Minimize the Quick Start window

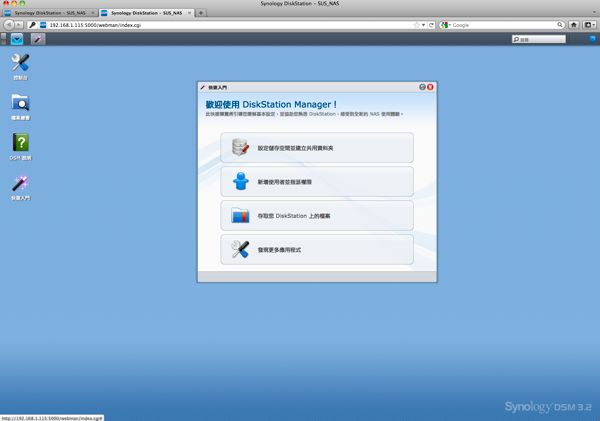pos(422,87)
